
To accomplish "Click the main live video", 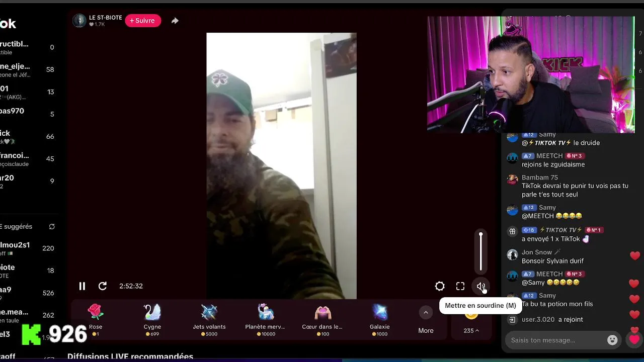I will 281,166.
